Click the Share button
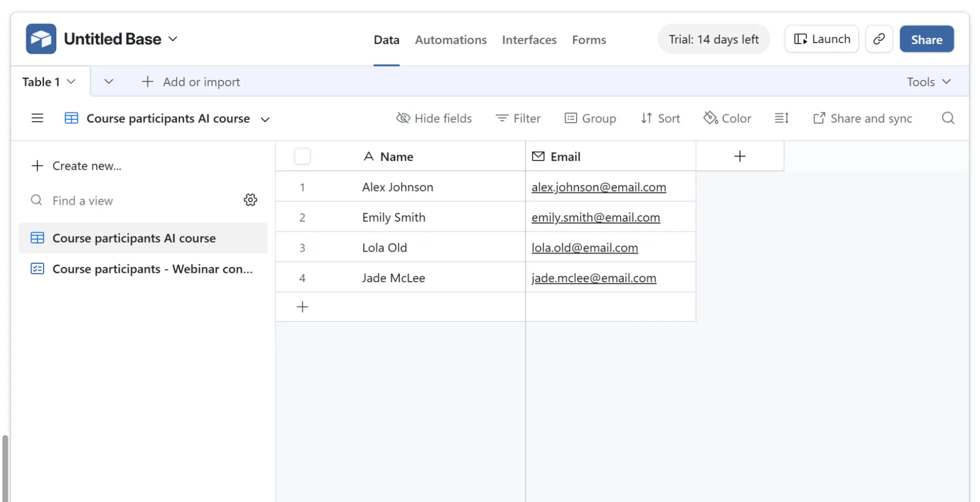Screen dimensions: 980x502 pyautogui.click(x=926, y=39)
